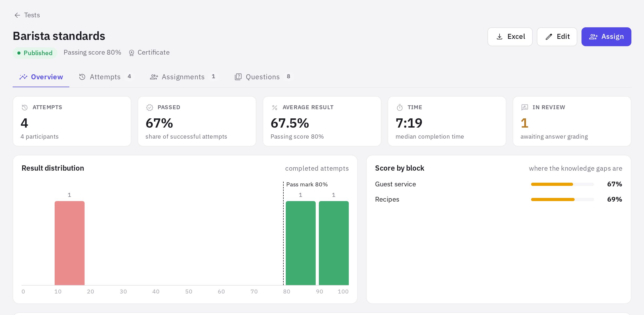Click the 7:19 median time value
The width and height of the screenshot is (644, 315).
point(409,123)
